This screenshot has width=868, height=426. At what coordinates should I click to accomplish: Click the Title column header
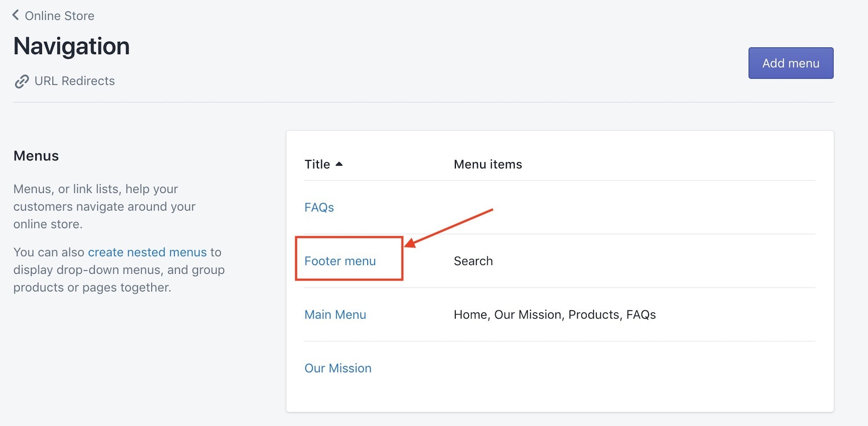point(317,165)
